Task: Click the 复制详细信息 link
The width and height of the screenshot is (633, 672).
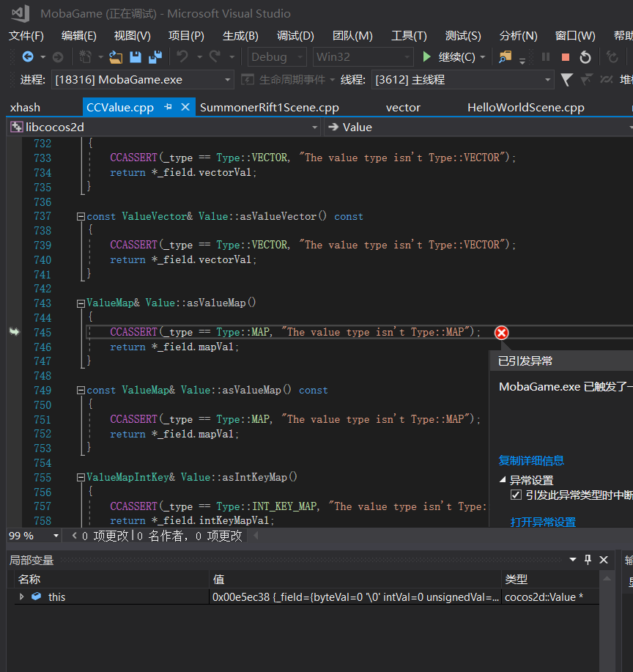Action: pyautogui.click(x=531, y=460)
